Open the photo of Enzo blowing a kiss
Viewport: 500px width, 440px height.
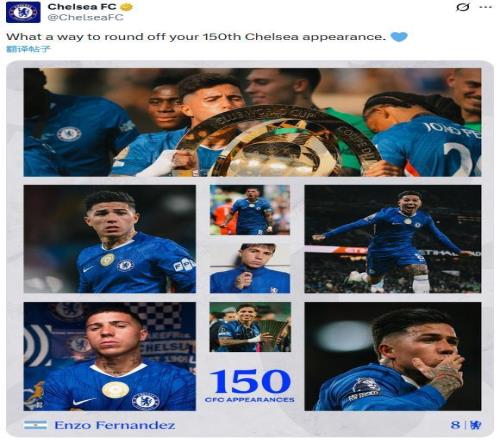coord(393,356)
